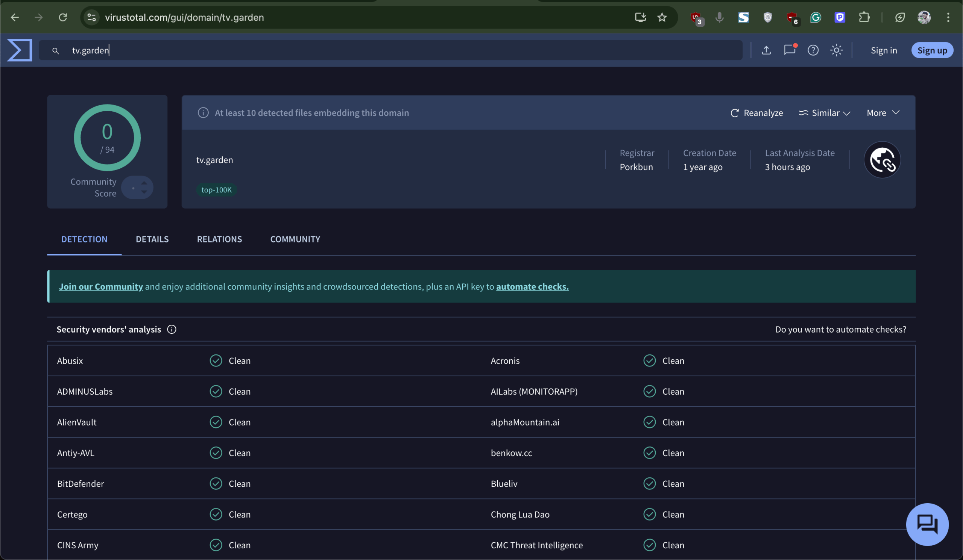Click the globe link domain icon
Viewport: 963px width, 560px height.
click(x=882, y=160)
